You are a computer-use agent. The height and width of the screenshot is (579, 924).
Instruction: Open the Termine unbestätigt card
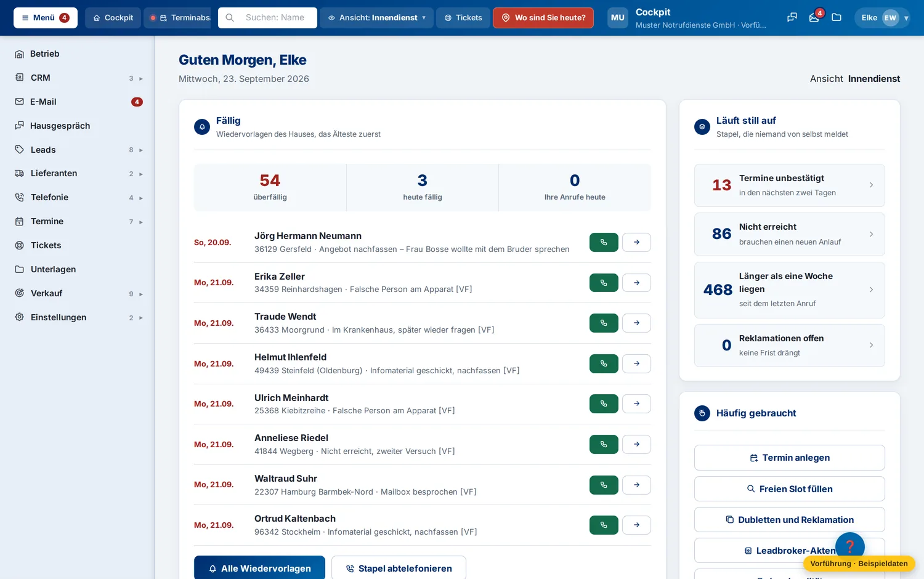tap(789, 185)
